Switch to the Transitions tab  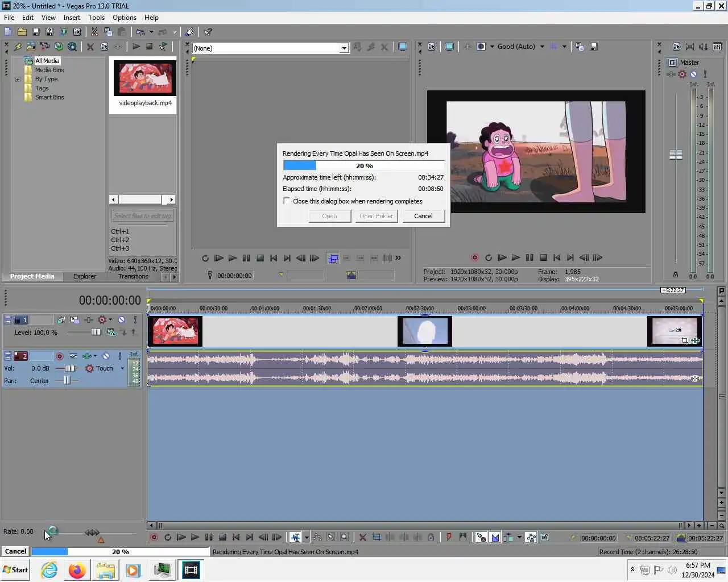(133, 276)
